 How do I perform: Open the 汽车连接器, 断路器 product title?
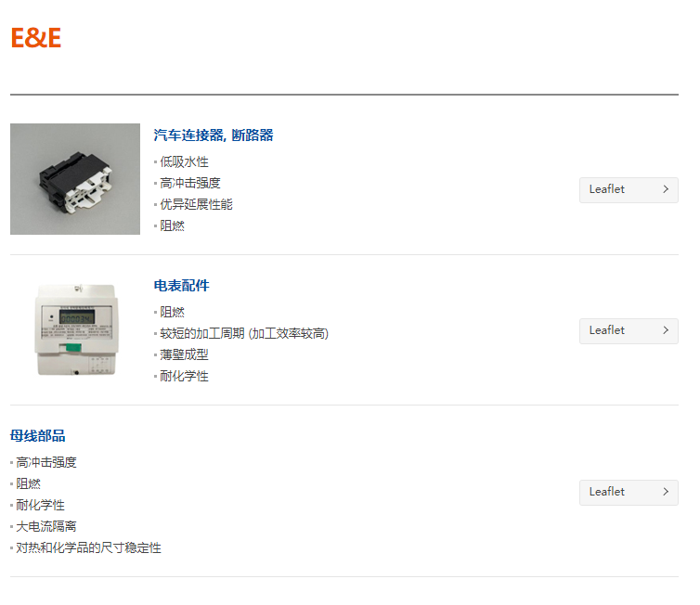214,135
